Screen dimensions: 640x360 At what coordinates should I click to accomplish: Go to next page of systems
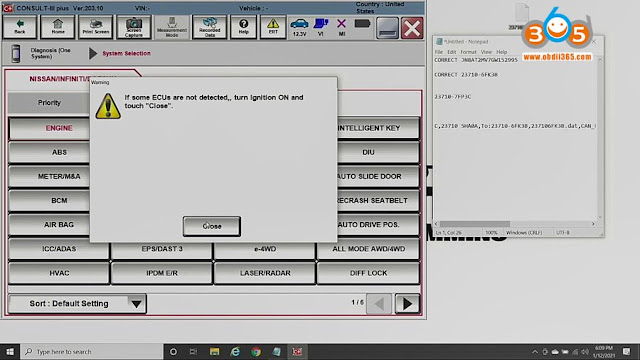tap(407, 304)
